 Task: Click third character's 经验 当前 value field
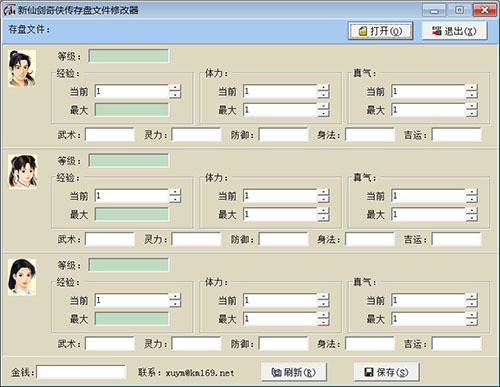coord(132,300)
